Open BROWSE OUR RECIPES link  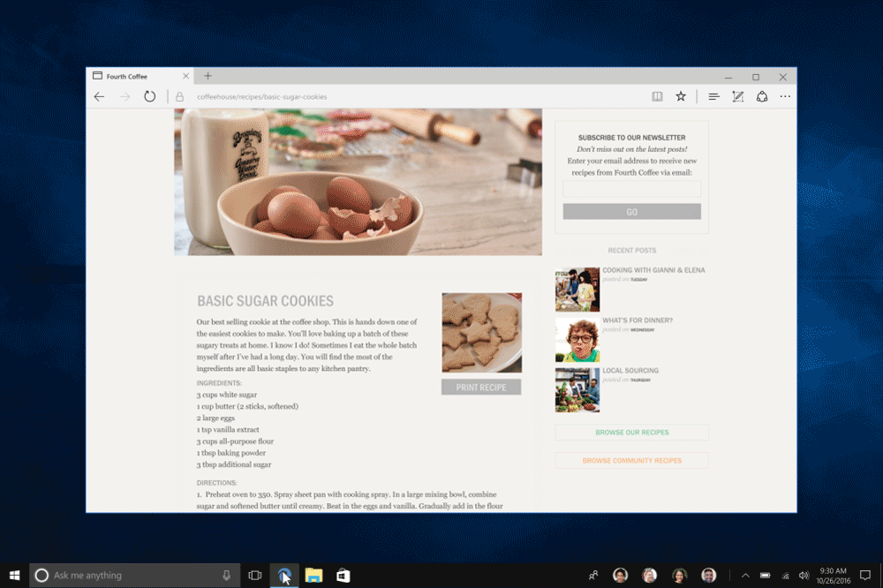[630, 432]
